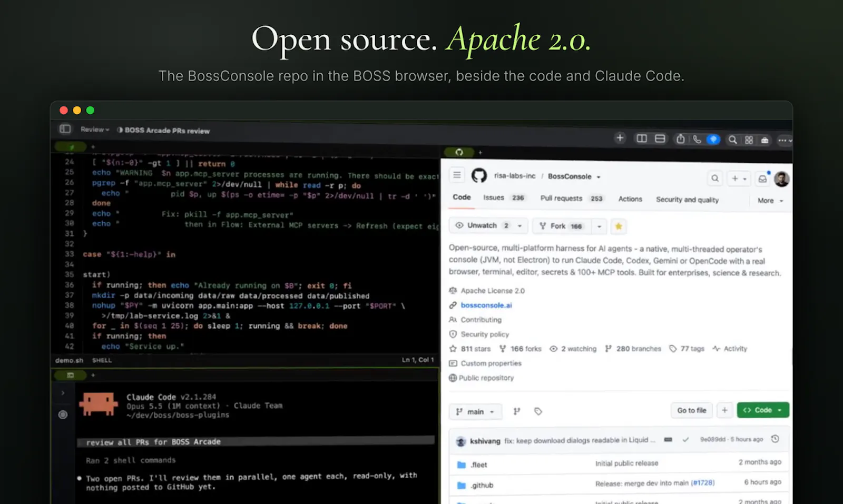This screenshot has height=504, width=843.
Task: Click the Fork button
Action: (x=561, y=226)
